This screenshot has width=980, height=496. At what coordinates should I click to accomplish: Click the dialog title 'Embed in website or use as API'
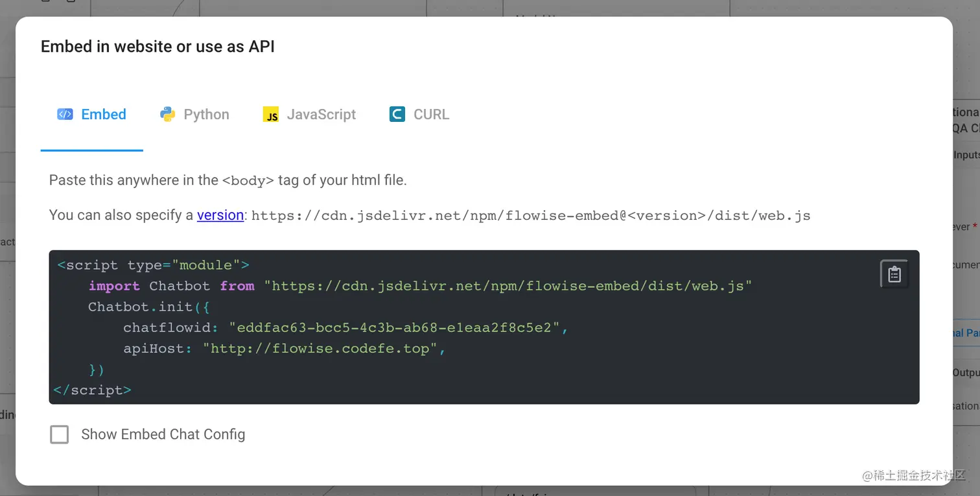pyautogui.click(x=157, y=47)
